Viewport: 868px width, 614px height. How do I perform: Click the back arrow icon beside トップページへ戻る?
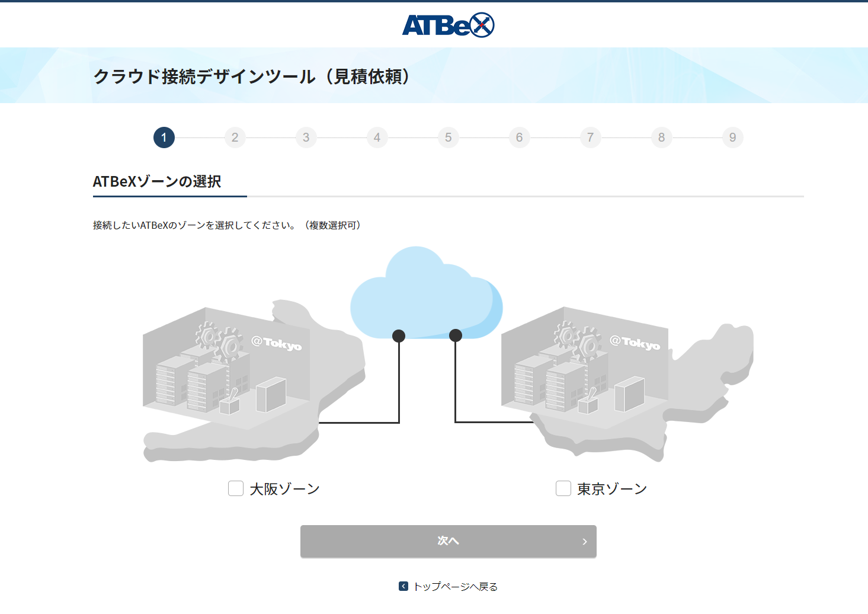pos(403,586)
